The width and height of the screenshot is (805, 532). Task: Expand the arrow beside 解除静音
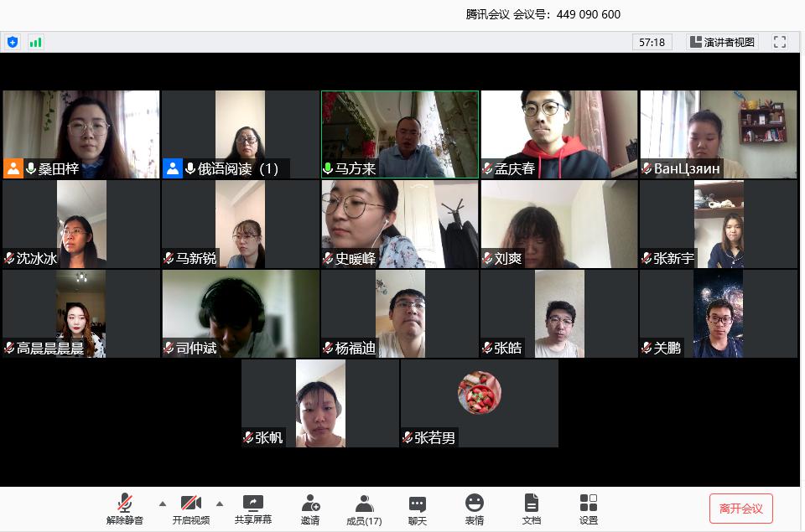click(x=163, y=504)
